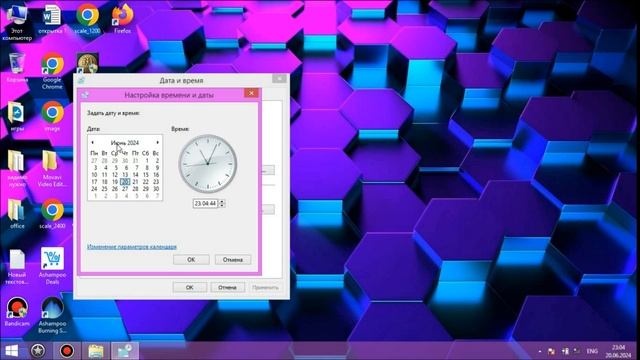
Task: Go to next month in calendar
Action: coord(158,142)
